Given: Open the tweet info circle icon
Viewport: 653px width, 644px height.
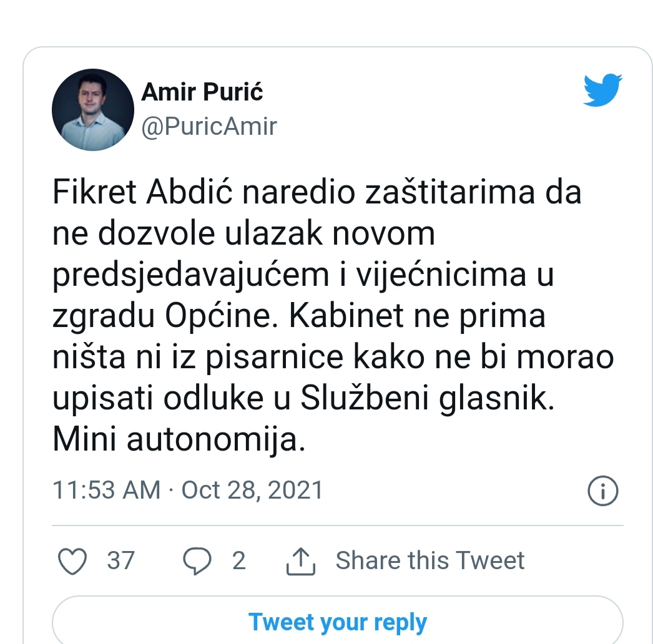Looking at the screenshot, I should click(602, 490).
